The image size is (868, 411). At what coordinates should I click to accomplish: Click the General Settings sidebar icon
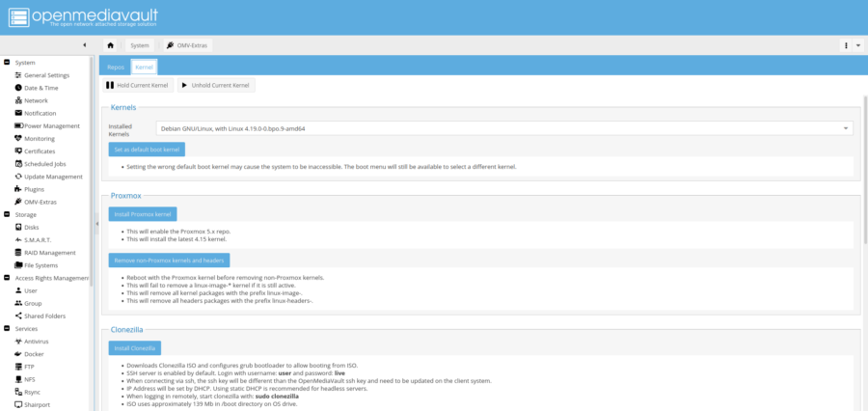point(18,75)
